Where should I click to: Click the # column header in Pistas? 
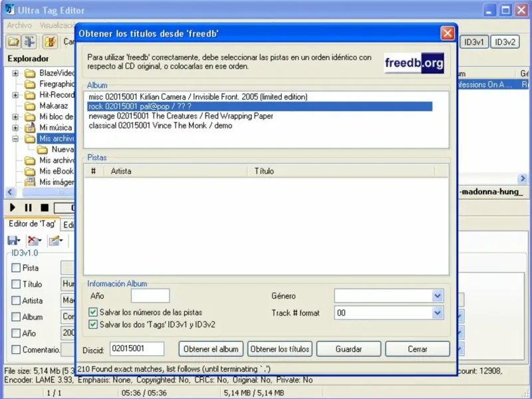tap(94, 171)
